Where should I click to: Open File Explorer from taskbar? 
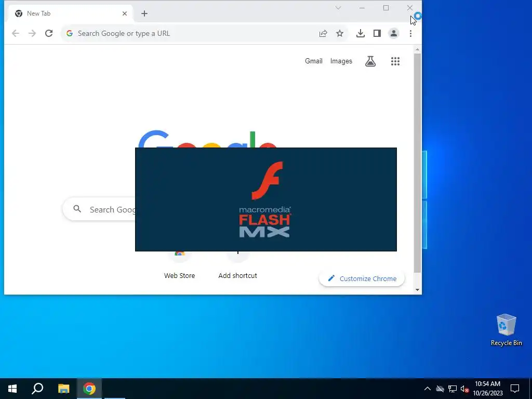[x=63, y=389]
